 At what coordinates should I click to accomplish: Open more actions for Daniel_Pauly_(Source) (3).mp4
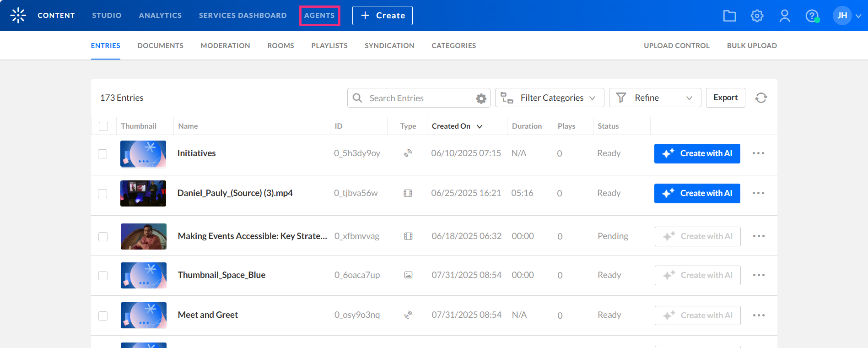pyautogui.click(x=758, y=193)
